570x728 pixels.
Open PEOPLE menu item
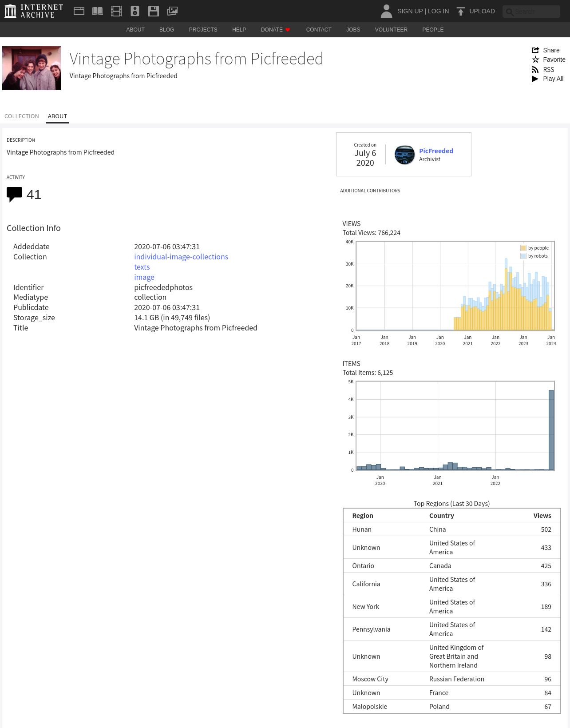(433, 30)
